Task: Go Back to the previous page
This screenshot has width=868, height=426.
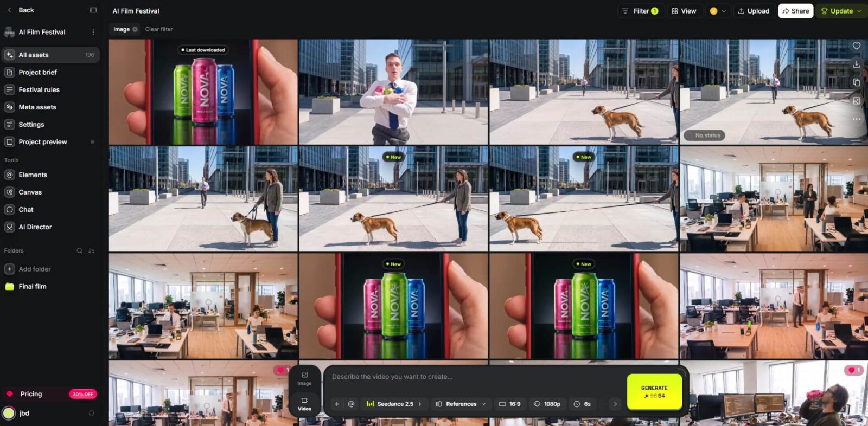Action: click(21, 10)
